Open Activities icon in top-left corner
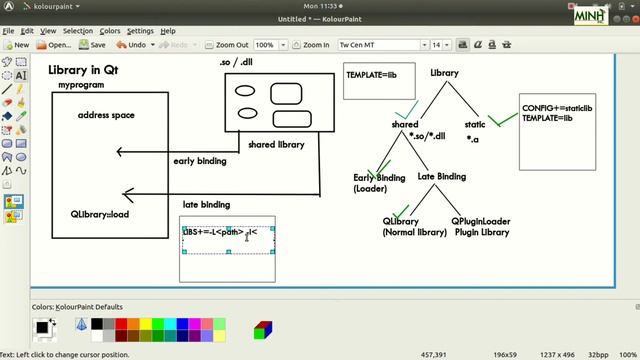This screenshot has width=640, height=360. click(9, 6)
